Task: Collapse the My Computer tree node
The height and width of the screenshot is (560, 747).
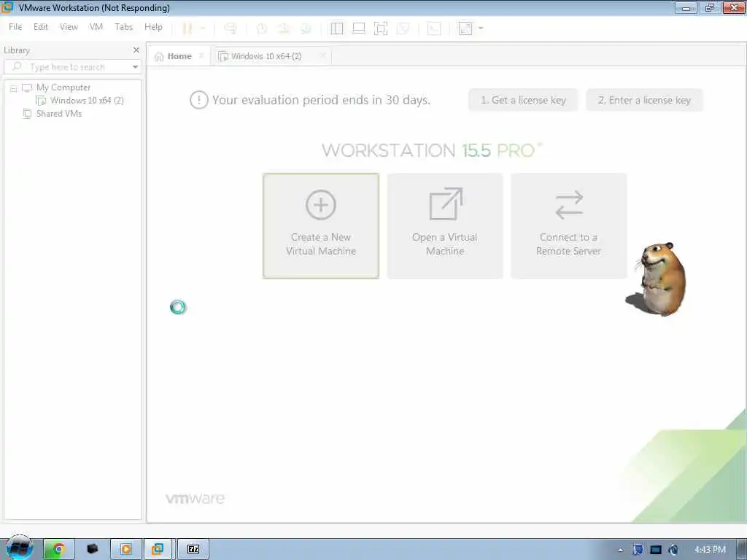Action: click(x=14, y=88)
